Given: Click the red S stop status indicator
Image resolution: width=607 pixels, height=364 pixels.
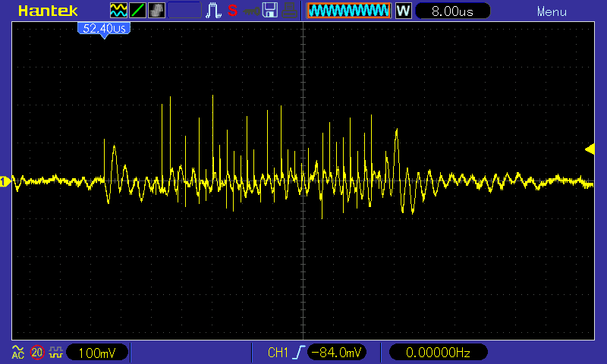Looking at the screenshot, I should pyautogui.click(x=233, y=11).
